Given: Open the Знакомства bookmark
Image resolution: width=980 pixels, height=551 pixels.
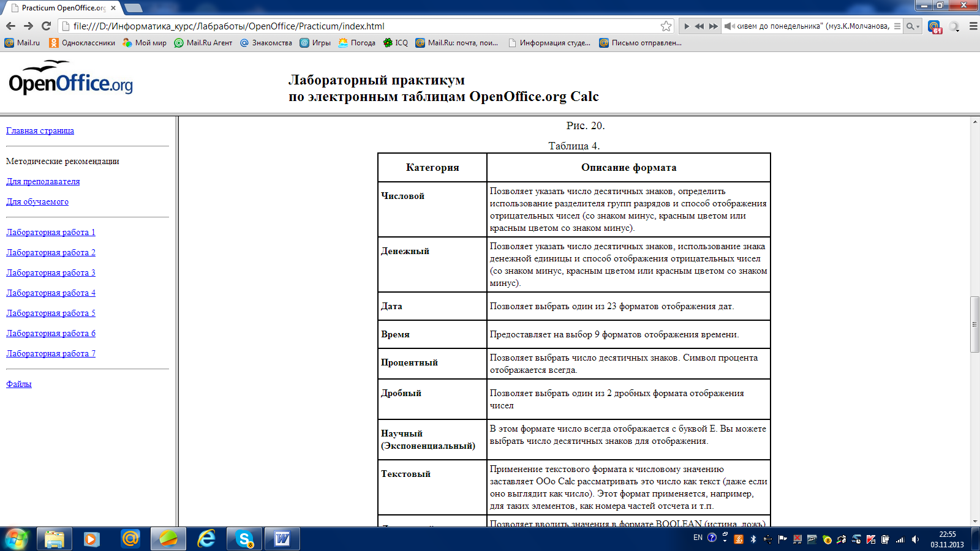Looking at the screenshot, I should click(266, 43).
